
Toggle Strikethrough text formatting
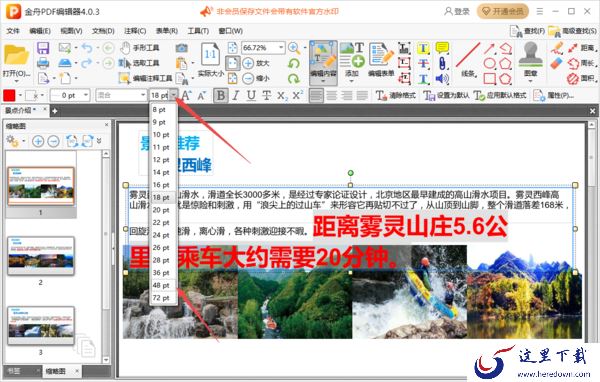coord(266,95)
